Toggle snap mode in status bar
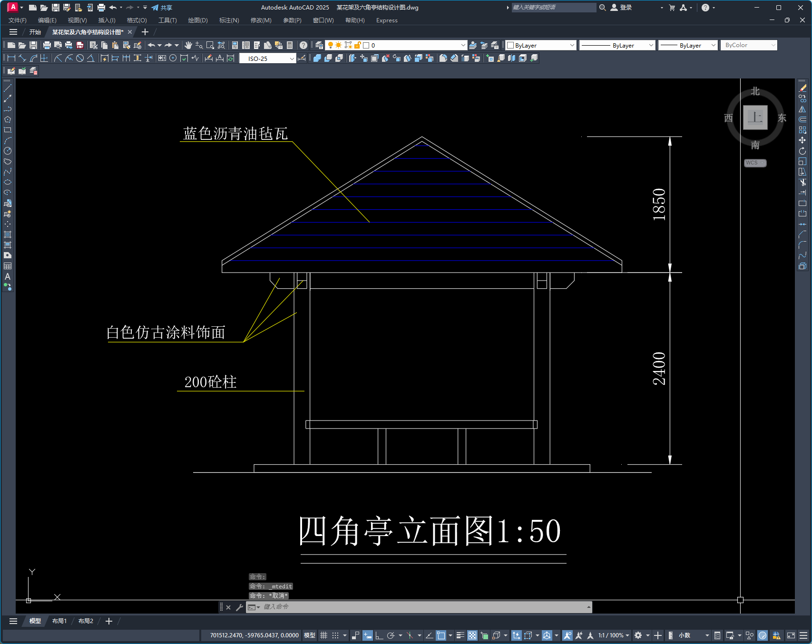812x644 pixels. pyautogui.click(x=335, y=635)
